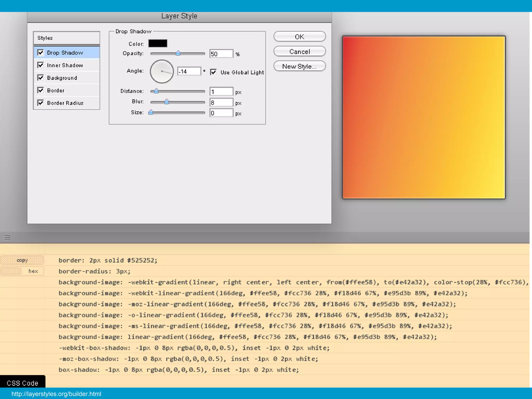Click the New Style... button
Image resolution: width=532 pixels, height=399 pixels.
[x=300, y=66]
